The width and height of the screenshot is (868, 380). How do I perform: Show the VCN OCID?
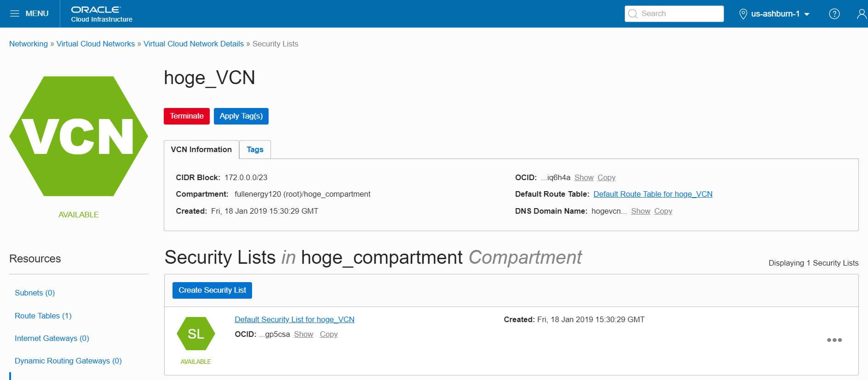tap(584, 177)
